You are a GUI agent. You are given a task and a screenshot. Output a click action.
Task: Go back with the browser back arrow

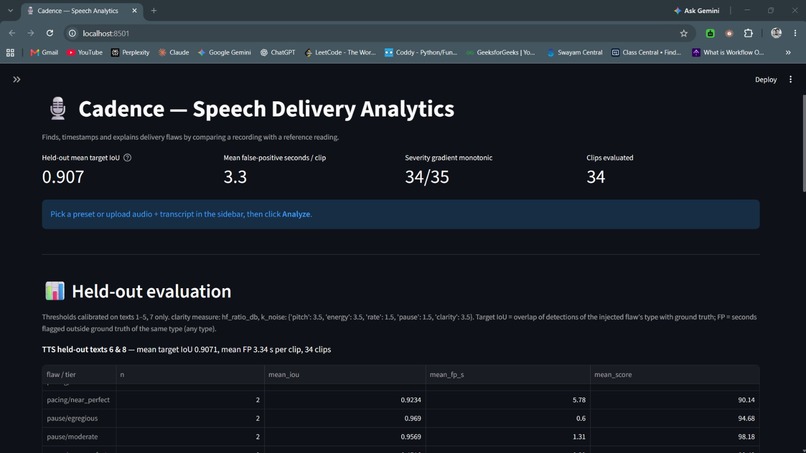[x=12, y=33]
